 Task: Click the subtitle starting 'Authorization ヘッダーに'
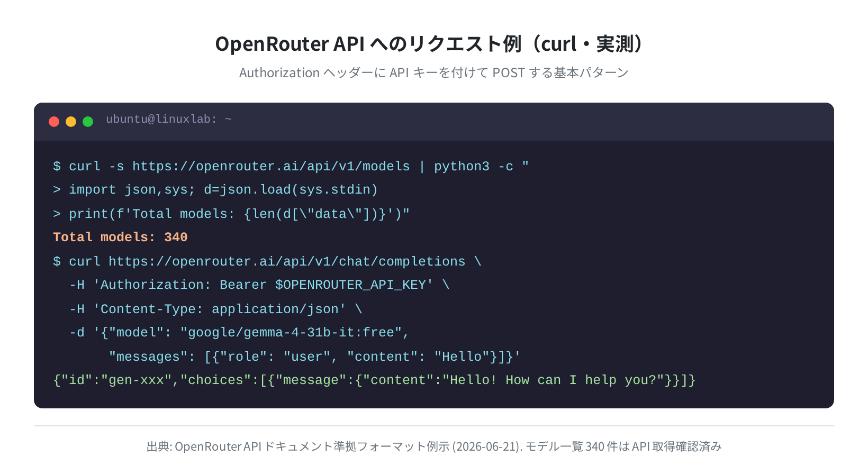[x=433, y=72]
